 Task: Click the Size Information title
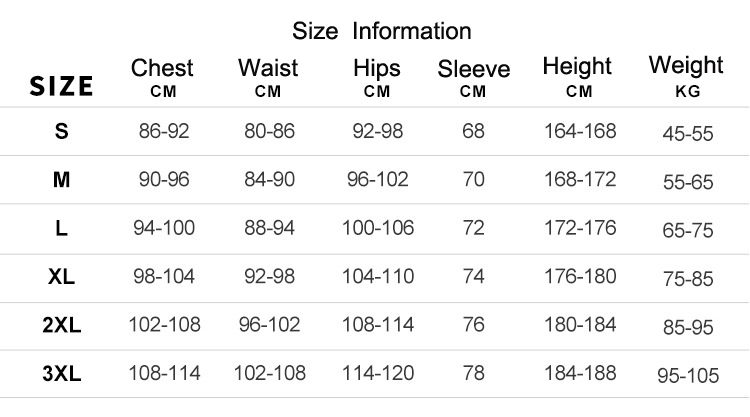pos(382,32)
